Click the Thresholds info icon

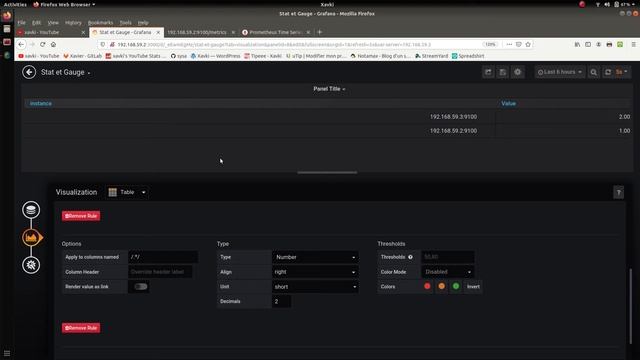[410, 257]
